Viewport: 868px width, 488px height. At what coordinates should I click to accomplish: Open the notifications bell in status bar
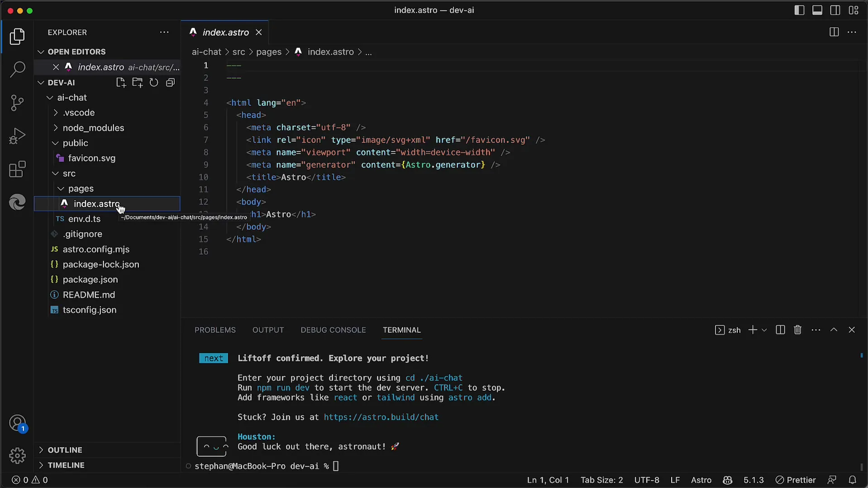point(852,480)
